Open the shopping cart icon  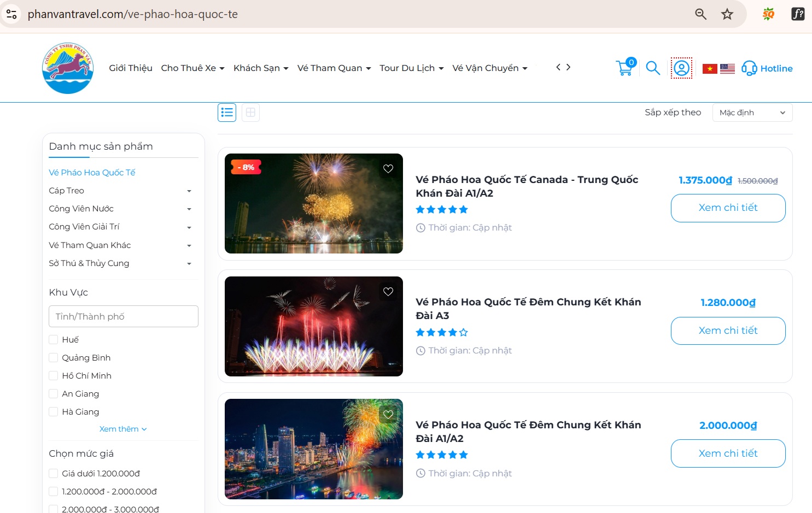click(624, 68)
